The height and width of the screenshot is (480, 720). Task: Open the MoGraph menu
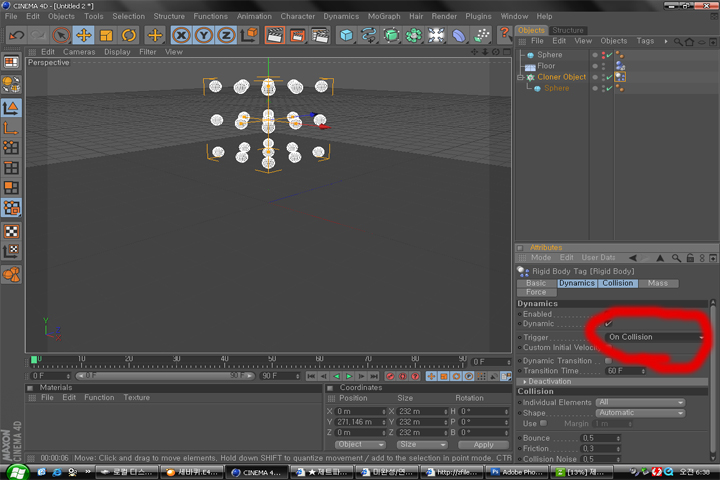click(x=384, y=16)
